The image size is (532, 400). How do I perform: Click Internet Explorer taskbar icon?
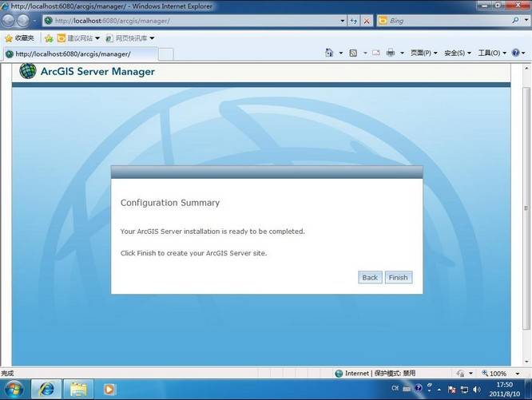pos(46,389)
